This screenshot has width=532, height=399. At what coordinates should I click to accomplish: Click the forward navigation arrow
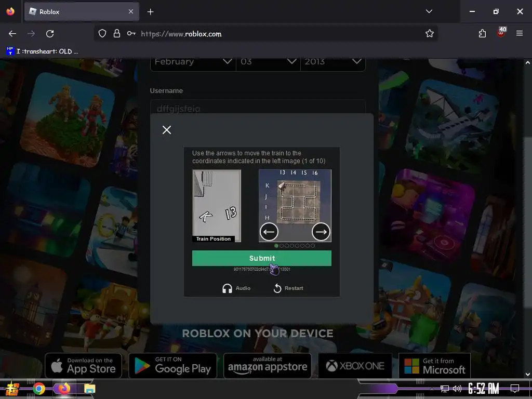[31, 34]
